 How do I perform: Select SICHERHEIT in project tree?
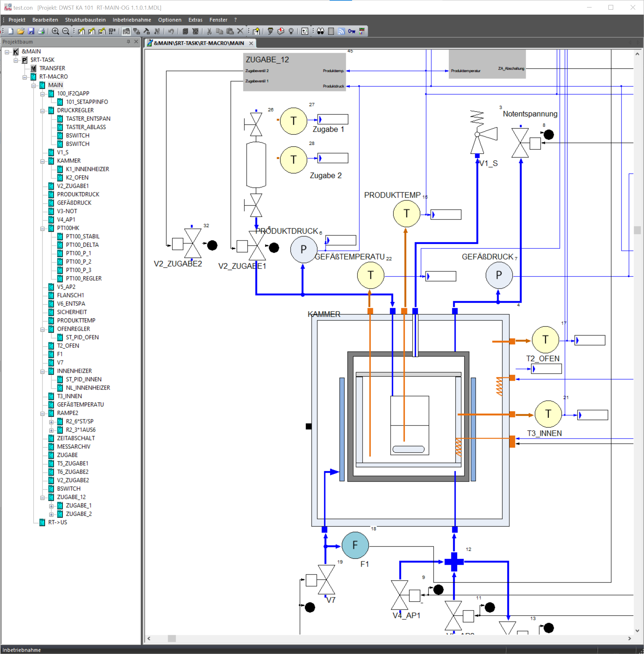pyautogui.click(x=72, y=312)
